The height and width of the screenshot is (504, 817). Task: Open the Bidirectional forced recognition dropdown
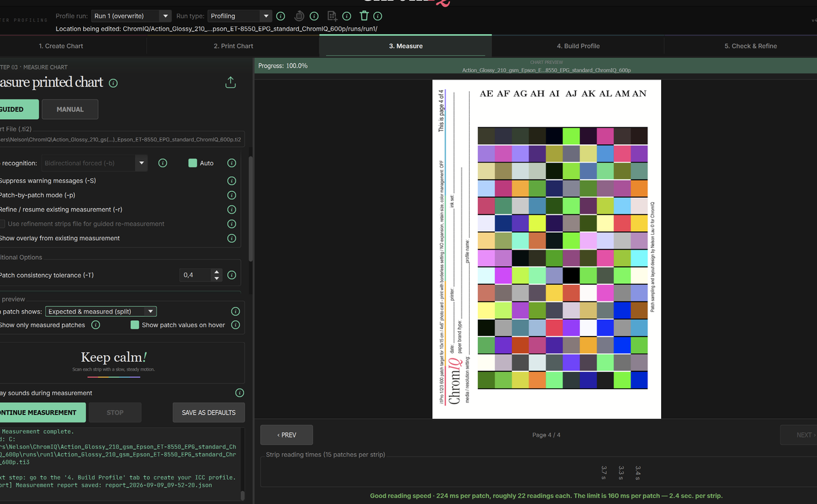pos(94,163)
